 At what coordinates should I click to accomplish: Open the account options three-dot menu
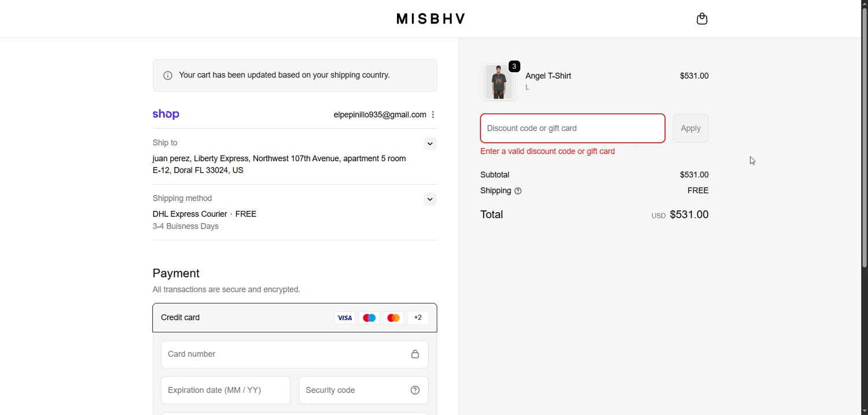(433, 115)
